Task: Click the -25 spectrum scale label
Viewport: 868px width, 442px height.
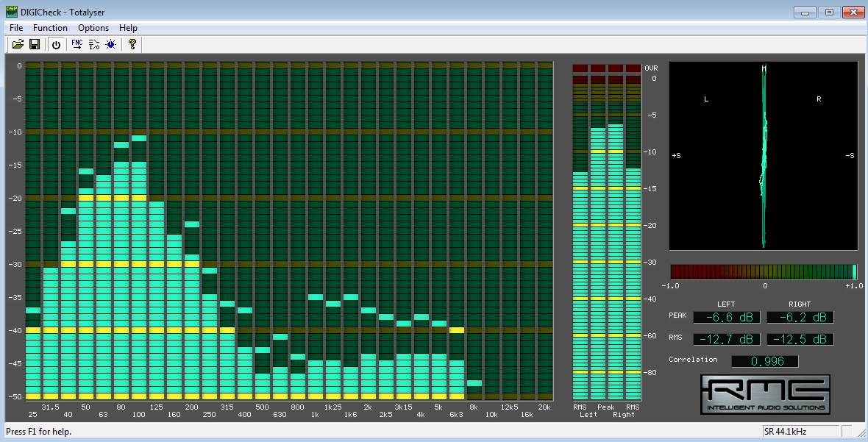Action: (x=15, y=231)
